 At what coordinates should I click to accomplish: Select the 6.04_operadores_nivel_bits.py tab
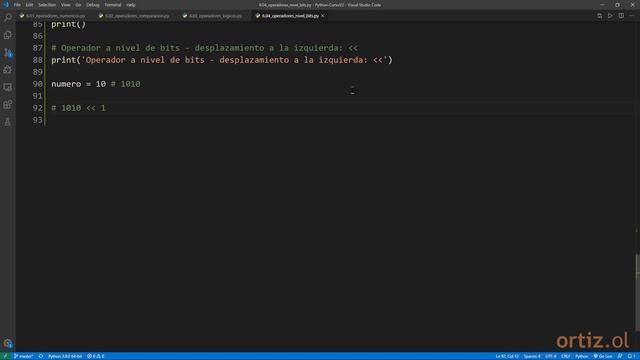[x=290, y=16]
